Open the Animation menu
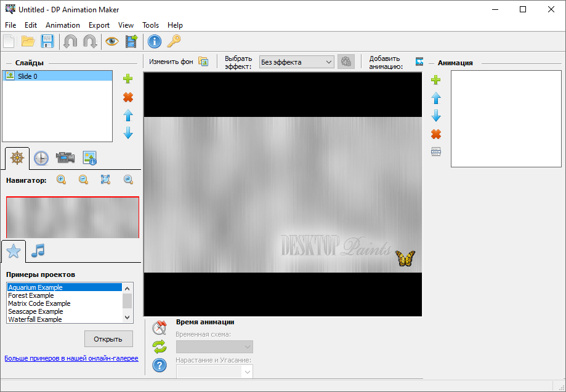Image resolution: width=566 pixels, height=392 pixels. (62, 25)
